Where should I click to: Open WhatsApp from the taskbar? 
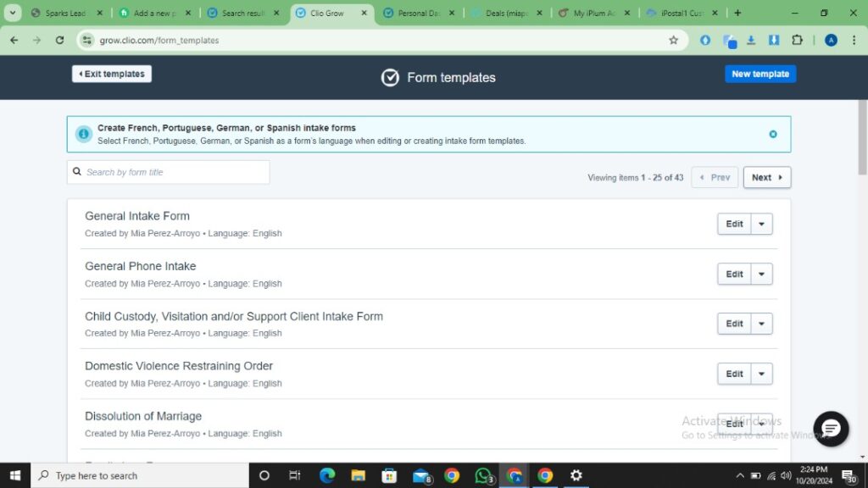tap(483, 475)
